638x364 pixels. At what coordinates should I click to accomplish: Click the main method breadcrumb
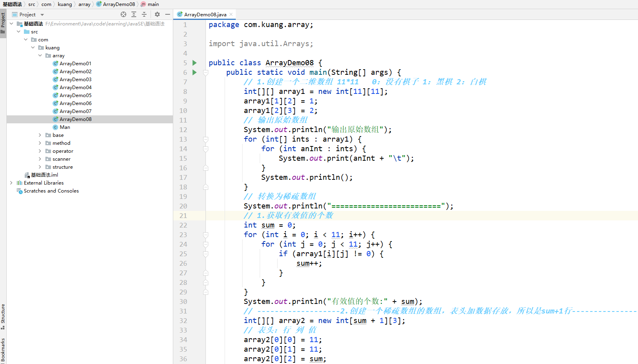pyautogui.click(x=150, y=4)
